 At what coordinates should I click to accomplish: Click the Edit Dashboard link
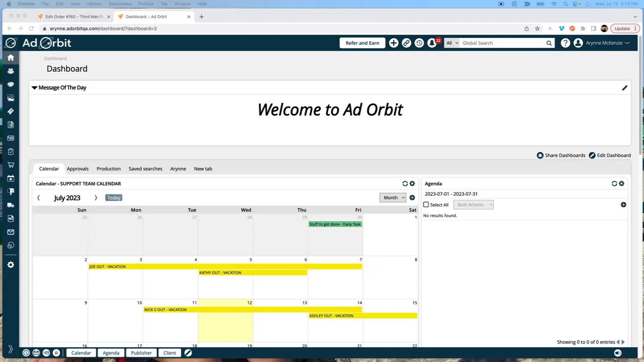[610, 156]
